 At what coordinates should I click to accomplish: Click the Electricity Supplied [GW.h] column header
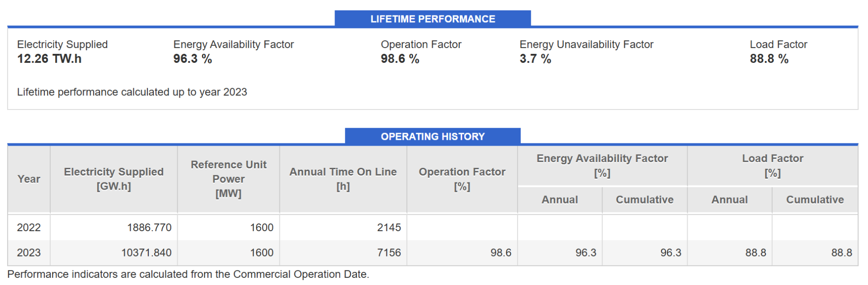pyautogui.click(x=113, y=179)
